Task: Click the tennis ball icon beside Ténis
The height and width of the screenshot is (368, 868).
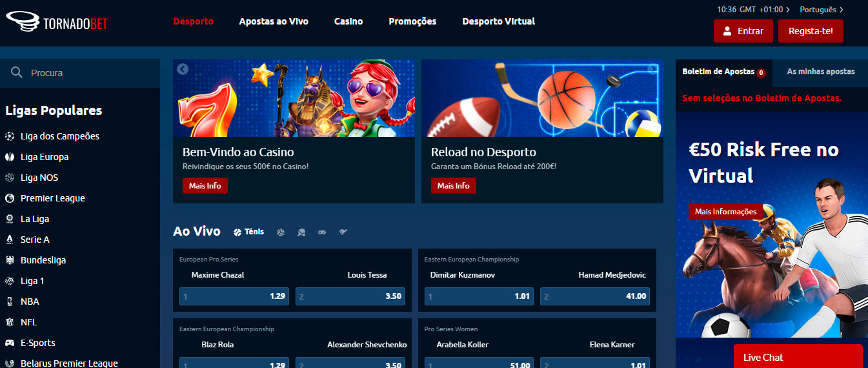Action: tap(237, 232)
